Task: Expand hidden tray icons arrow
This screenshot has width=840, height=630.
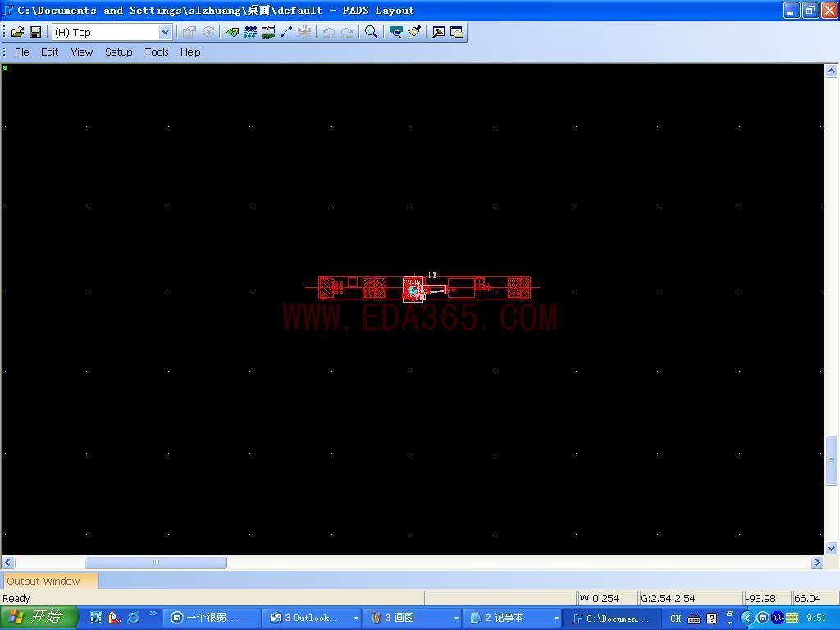Action: (x=746, y=619)
